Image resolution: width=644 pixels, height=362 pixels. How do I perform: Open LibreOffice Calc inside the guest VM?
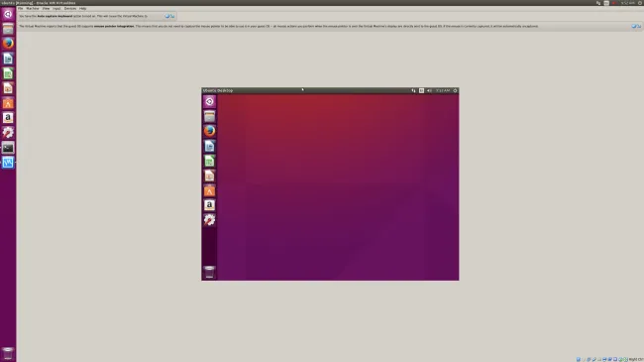pyautogui.click(x=209, y=161)
